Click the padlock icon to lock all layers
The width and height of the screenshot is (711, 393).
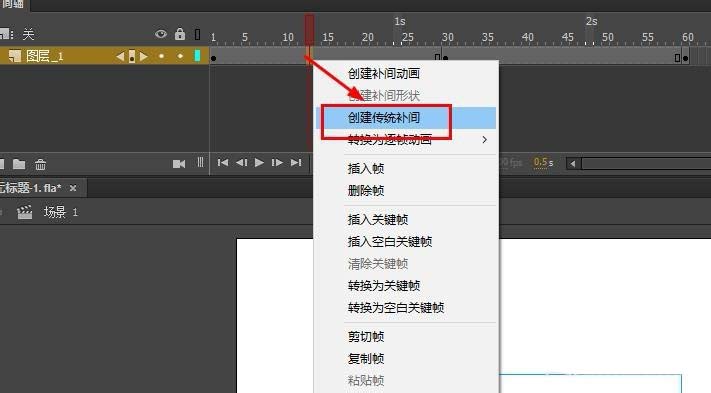pos(180,34)
